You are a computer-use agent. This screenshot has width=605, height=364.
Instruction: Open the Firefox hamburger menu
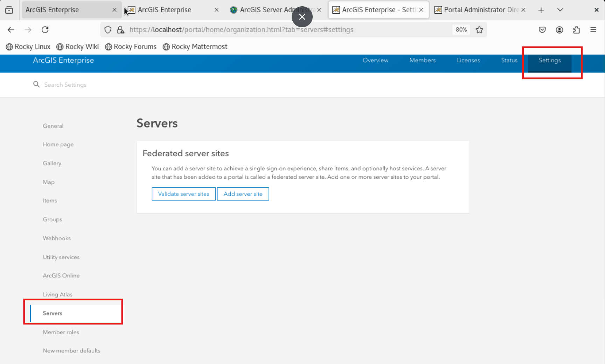coord(593,30)
